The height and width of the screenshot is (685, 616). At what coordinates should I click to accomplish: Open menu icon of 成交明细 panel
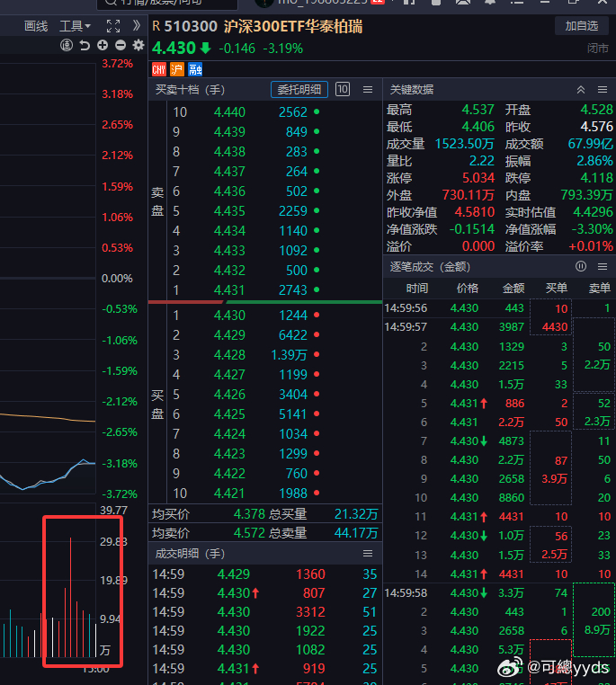click(x=368, y=554)
